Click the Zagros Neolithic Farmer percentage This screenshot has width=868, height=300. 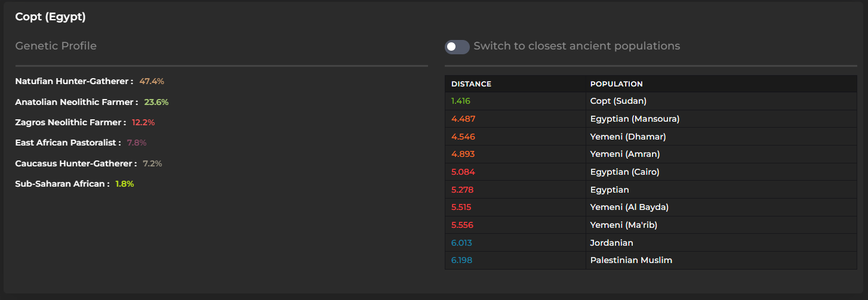[143, 122]
